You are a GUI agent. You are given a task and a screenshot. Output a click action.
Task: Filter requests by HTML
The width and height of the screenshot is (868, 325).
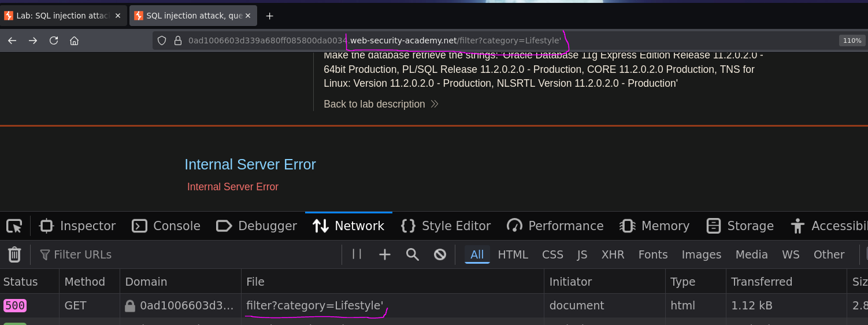click(x=513, y=254)
